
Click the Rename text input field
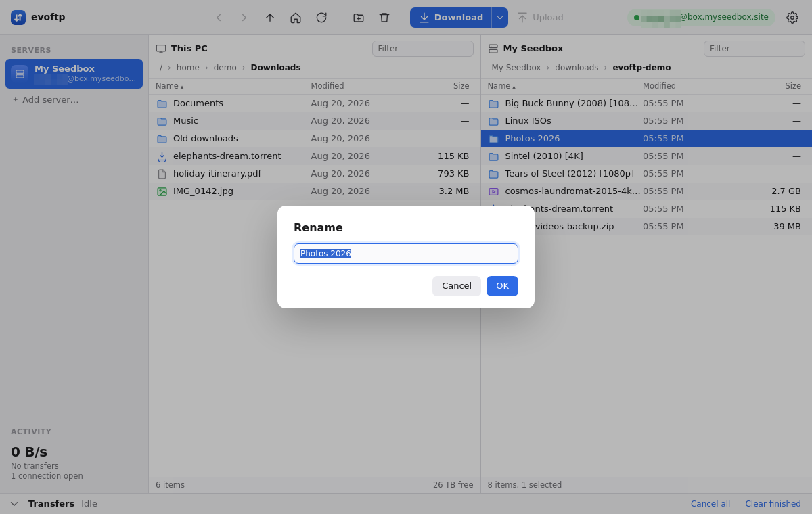(406, 254)
